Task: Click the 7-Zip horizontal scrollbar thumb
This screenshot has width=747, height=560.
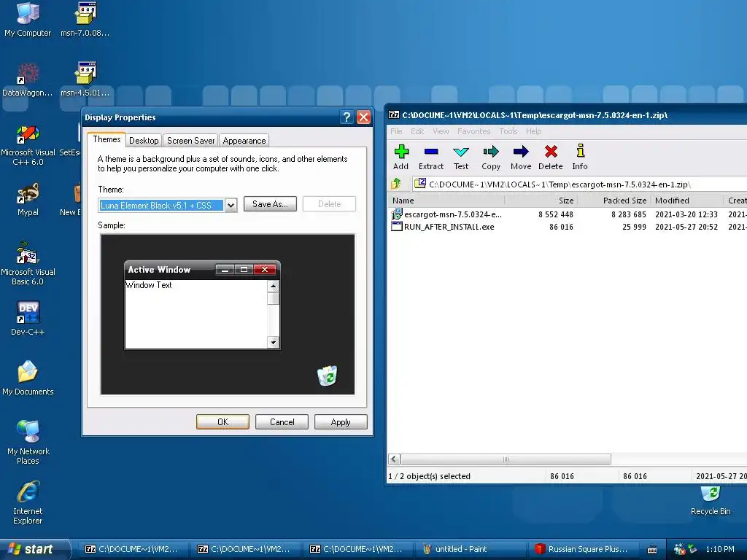Action: coord(506,459)
